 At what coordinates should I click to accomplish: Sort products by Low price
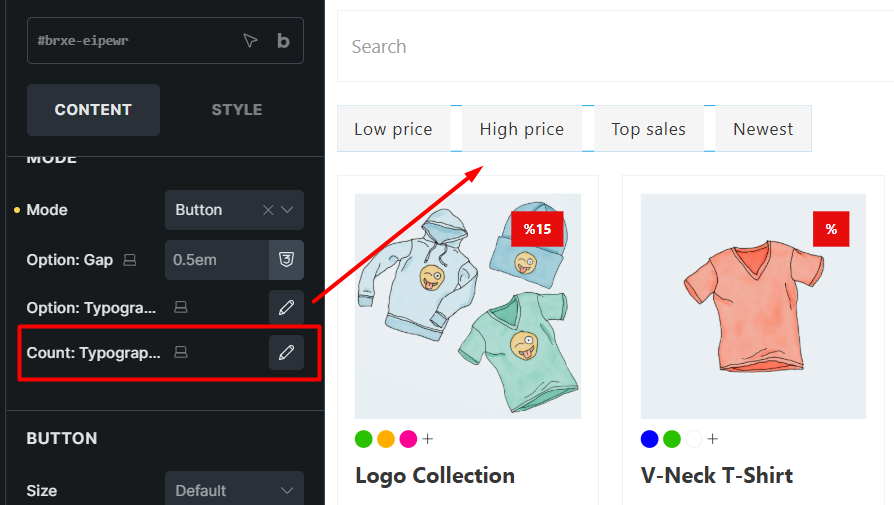tap(393, 129)
